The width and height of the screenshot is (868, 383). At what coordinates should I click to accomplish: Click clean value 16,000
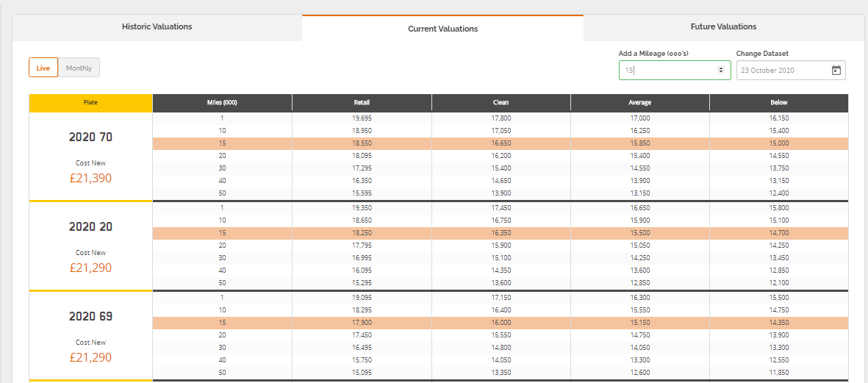pos(501,323)
